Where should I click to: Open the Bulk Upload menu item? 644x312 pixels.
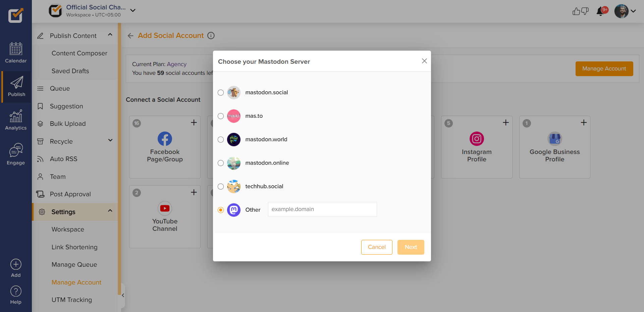tap(68, 124)
